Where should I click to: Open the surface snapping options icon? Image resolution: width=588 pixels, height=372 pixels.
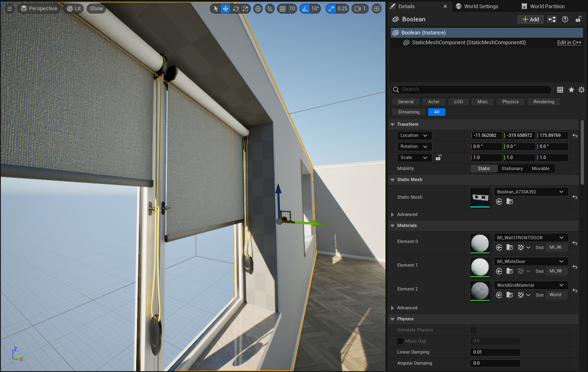click(x=270, y=9)
